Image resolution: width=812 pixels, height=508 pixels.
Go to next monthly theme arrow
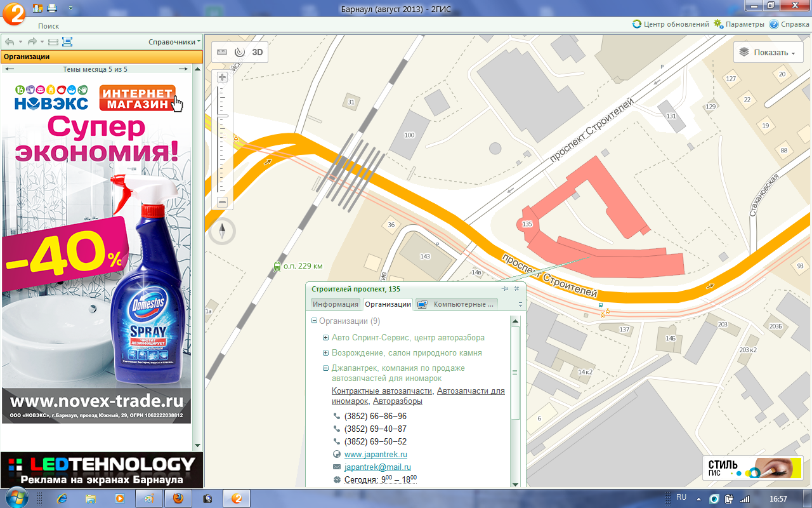[183, 69]
